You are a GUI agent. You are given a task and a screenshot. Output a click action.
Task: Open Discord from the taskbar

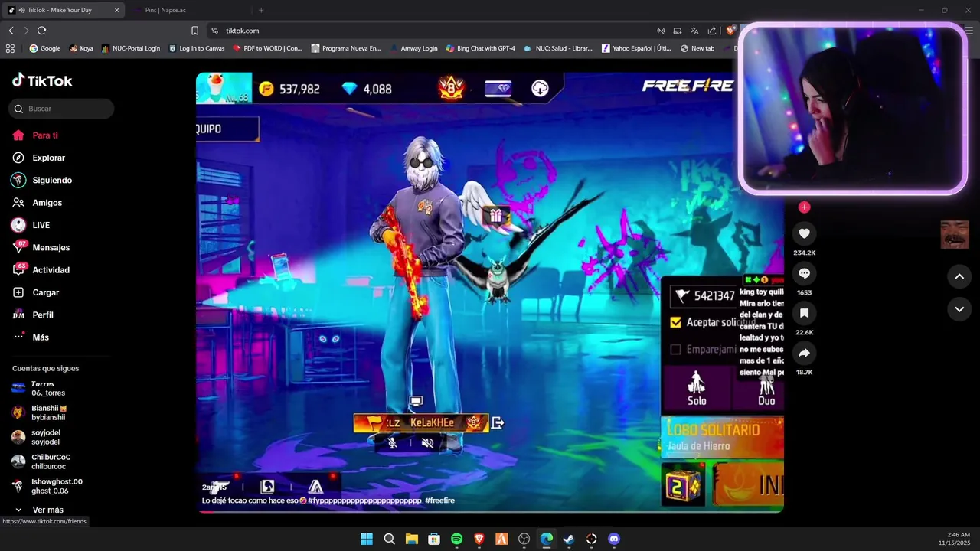613,539
